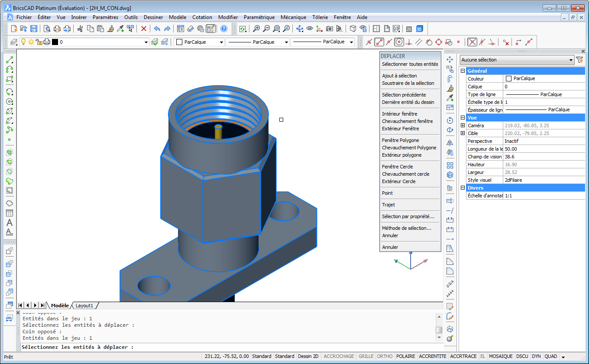This screenshot has height=364, width=589.
Task: Click Méthode de sélection... option
Action: (406, 228)
